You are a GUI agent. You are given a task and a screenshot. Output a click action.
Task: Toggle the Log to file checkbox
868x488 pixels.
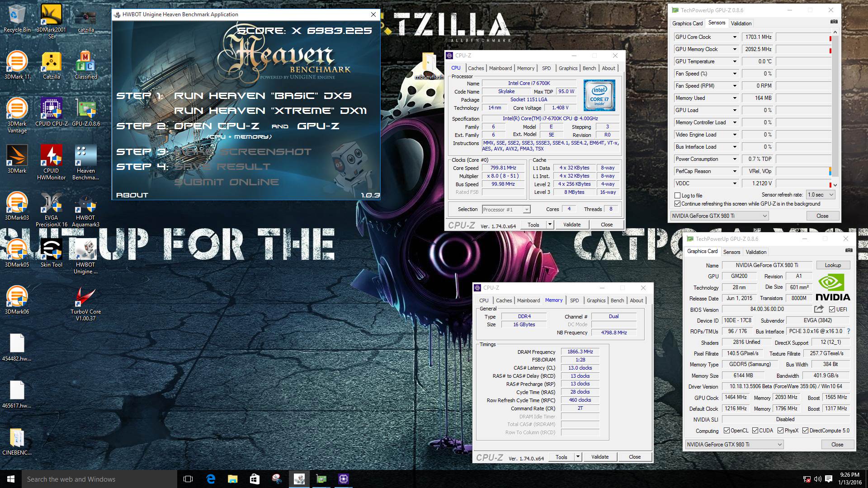677,196
